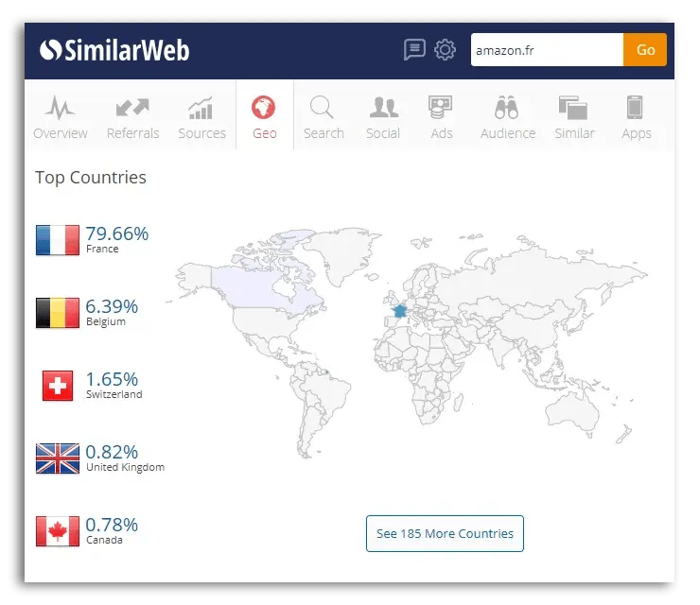Click shaded Canada on the world map

pos(250,287)
